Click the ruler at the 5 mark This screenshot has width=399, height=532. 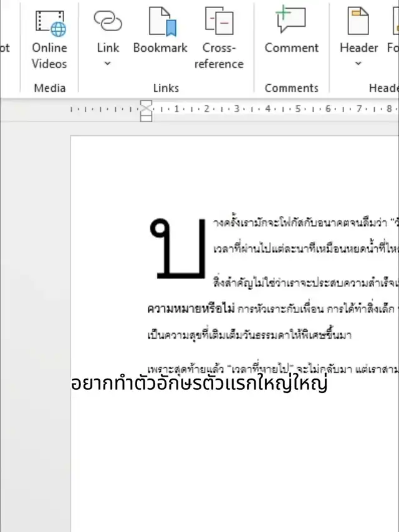[x=297, y=109]
